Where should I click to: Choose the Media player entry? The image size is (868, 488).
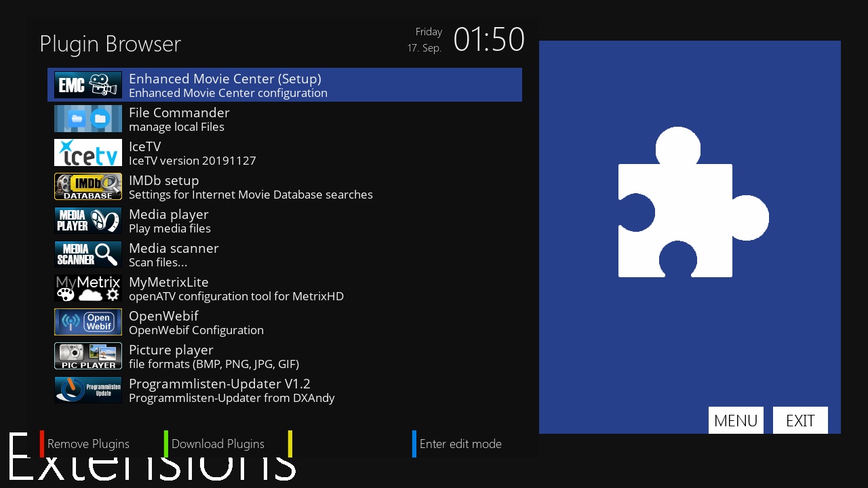coord(285,220)
